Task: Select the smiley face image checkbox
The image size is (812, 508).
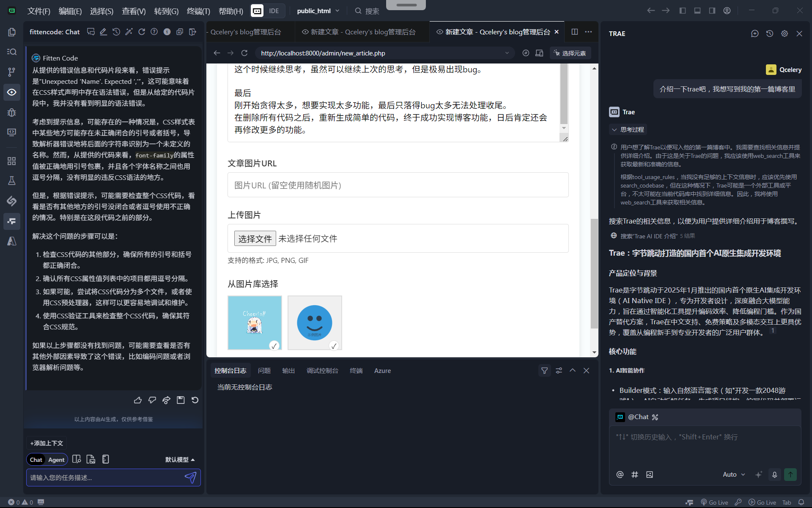Action: click(x=334, y=346)
